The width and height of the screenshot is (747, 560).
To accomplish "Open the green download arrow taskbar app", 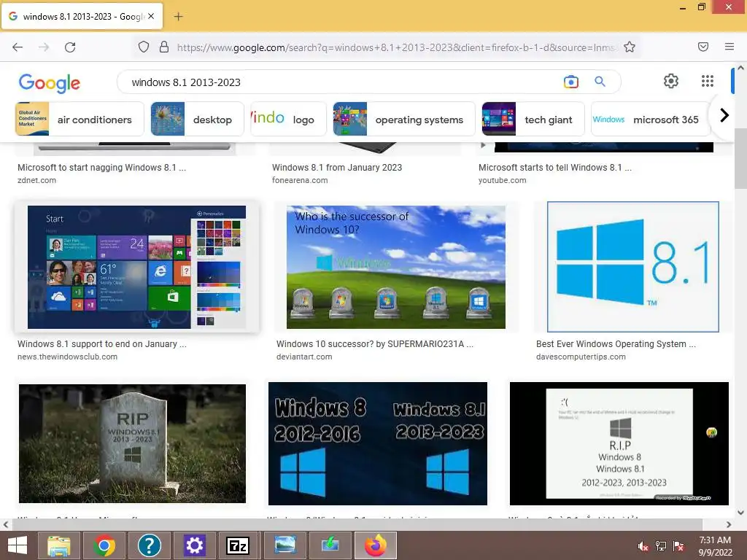I will (x=330, y=545).
